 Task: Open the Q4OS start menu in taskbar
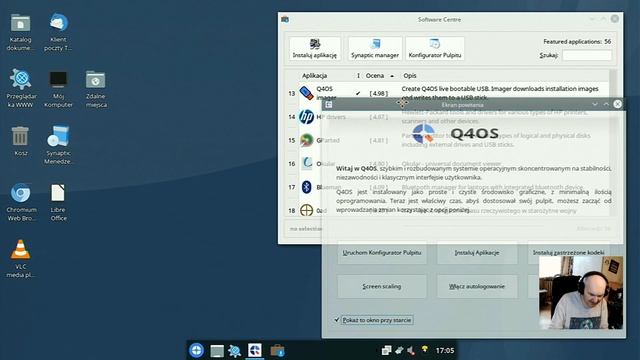pos(196,350)
